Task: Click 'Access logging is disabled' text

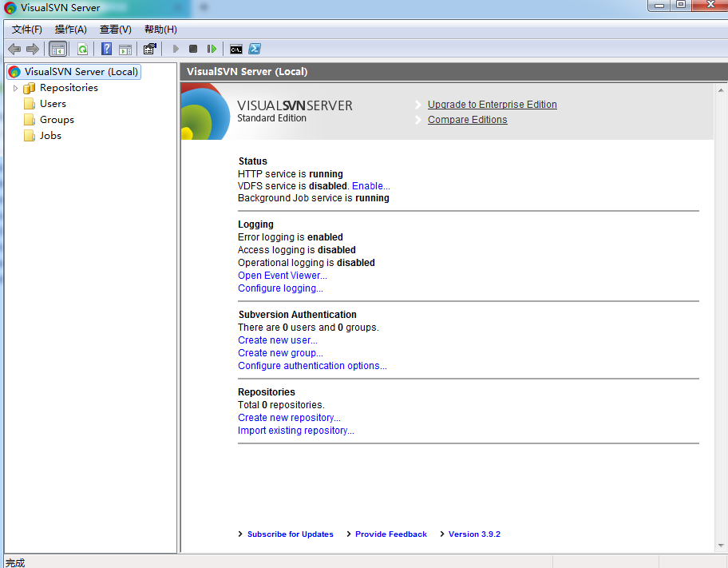Action: coord(297,250)
